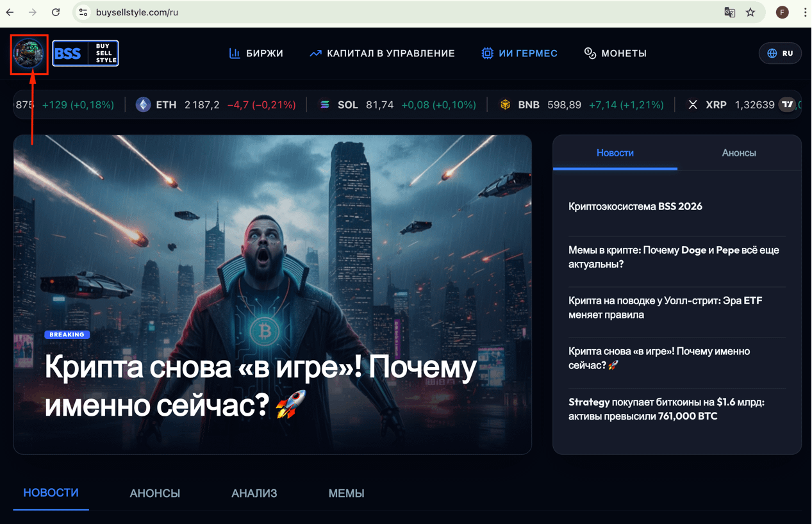This screenshot has height=524, width=812.
Task: Select the МЕМЫ tab at the bottom
Action: pyautogui.click(x=346, y=493)
